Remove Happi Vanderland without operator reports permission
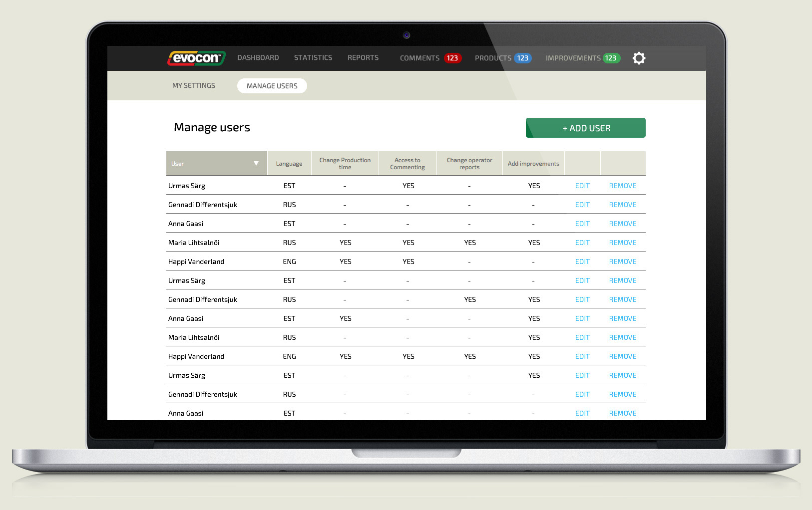This screenshot has height=510, width=812. tap(623, 261)
